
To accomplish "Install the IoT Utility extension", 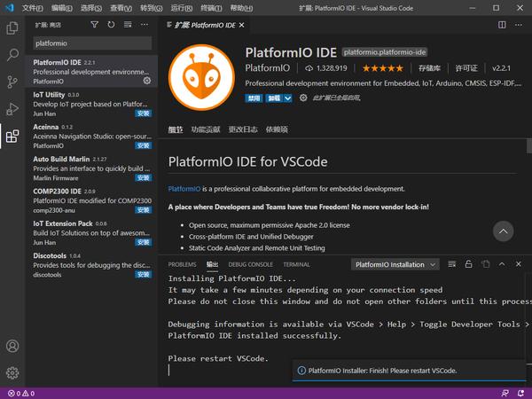I will pyautogui.click(x=144, y=114).
